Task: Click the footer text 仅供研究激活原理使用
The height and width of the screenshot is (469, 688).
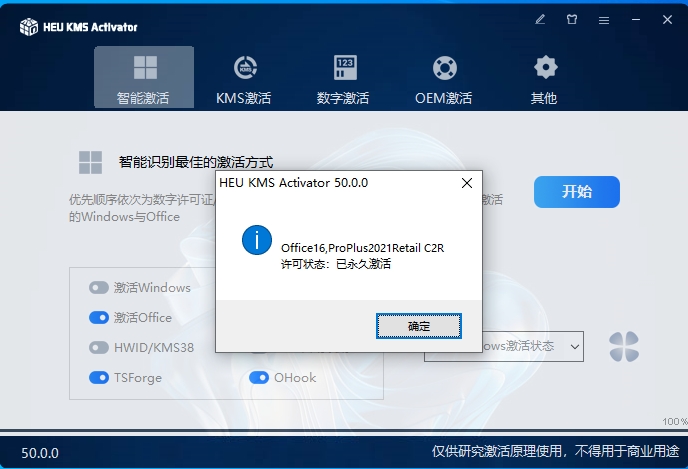Action: coord(496,451)
